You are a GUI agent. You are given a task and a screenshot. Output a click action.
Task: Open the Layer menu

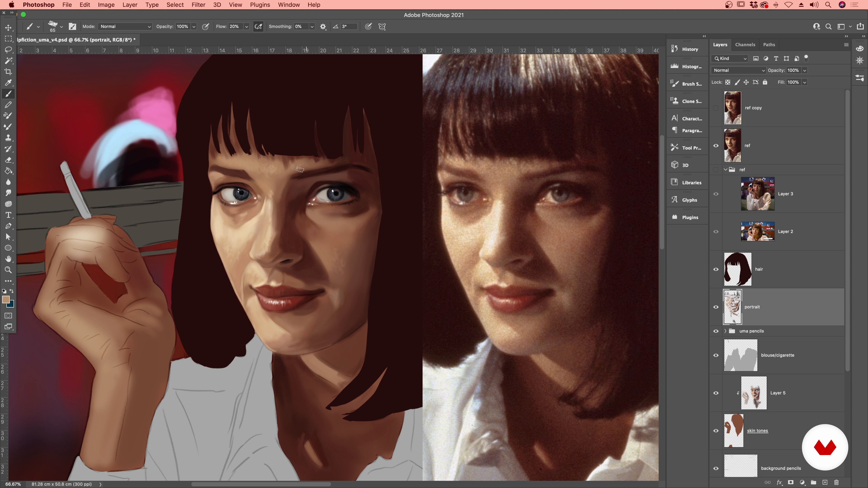pyautogui.click(x=130, y=5)
